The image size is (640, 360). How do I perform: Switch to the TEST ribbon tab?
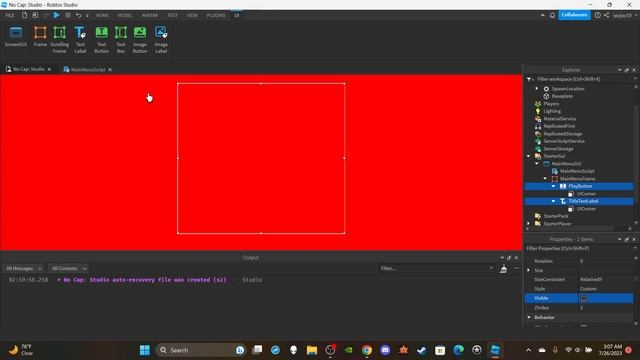[172, 15]
